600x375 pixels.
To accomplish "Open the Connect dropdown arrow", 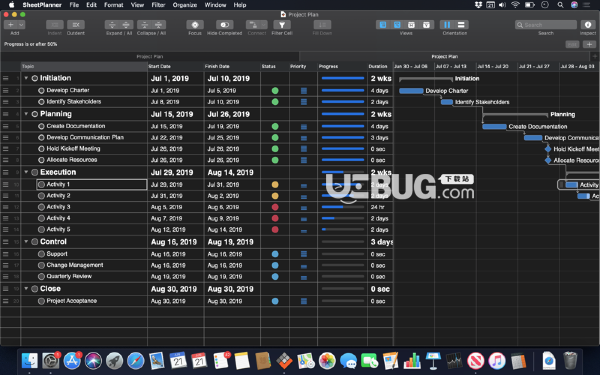I will 264,25.
